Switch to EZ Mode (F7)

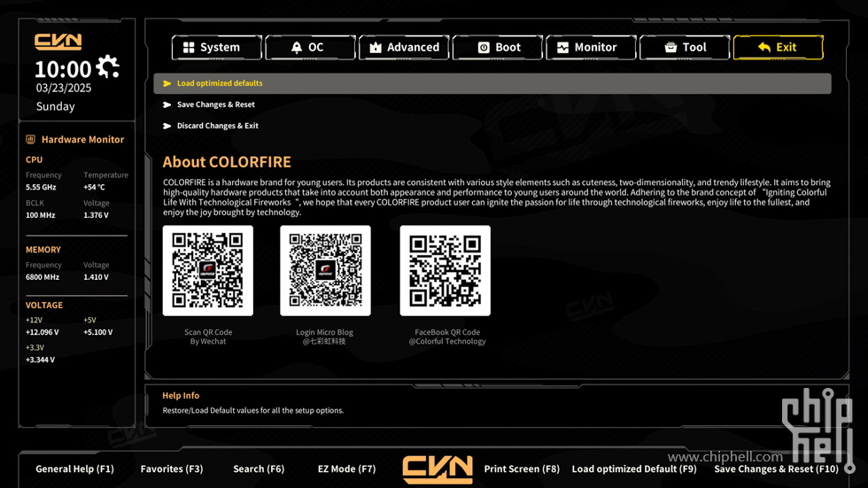pyautogui.click(x=346, y=469)
